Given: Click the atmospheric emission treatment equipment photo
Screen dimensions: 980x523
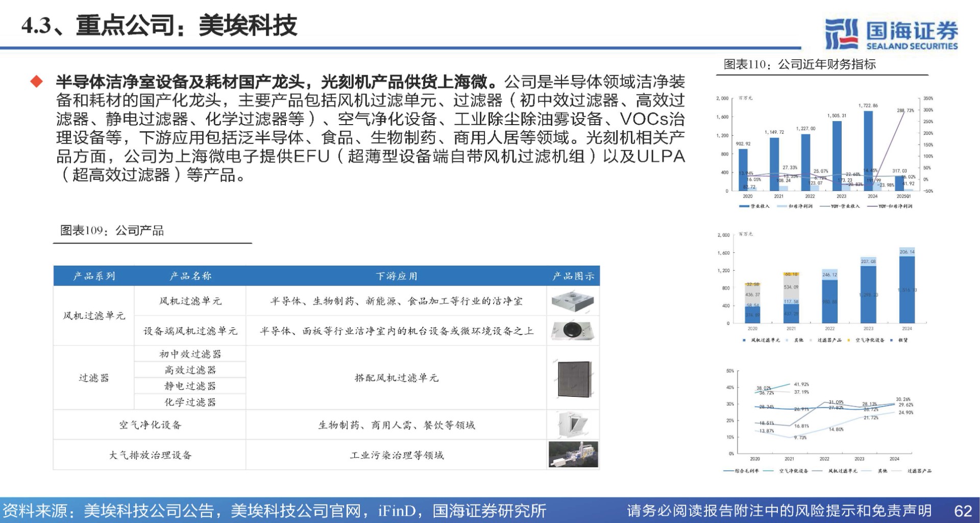Looking at the screenshot, I should (573, 455).
